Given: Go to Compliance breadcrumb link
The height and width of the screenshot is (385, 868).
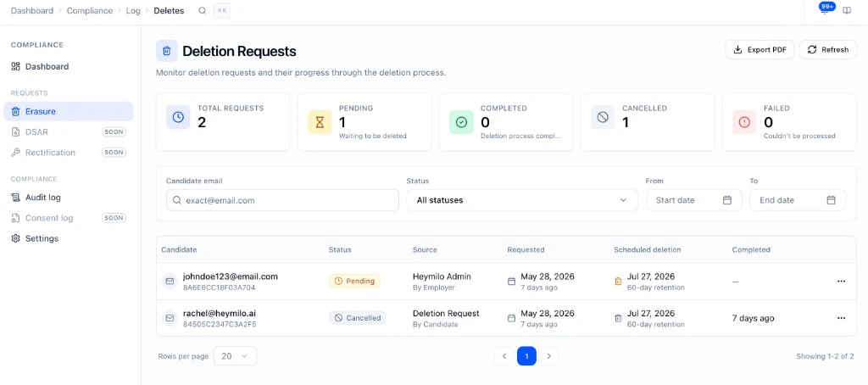Looking at the screenshot, I should 90,10.
